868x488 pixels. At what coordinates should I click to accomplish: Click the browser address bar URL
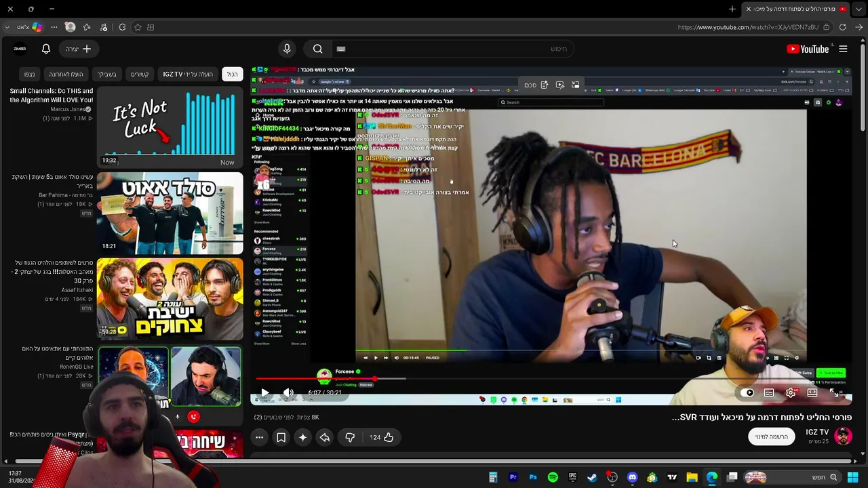click(749, 27)
